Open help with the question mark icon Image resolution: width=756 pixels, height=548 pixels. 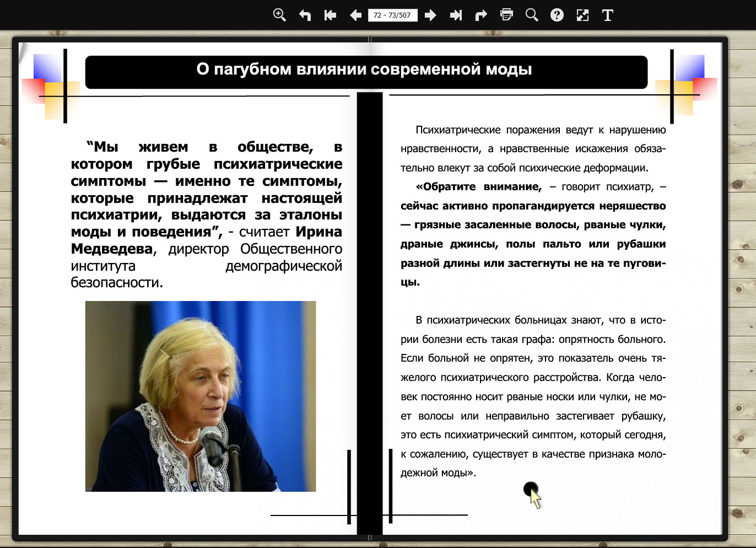point(557,15)
